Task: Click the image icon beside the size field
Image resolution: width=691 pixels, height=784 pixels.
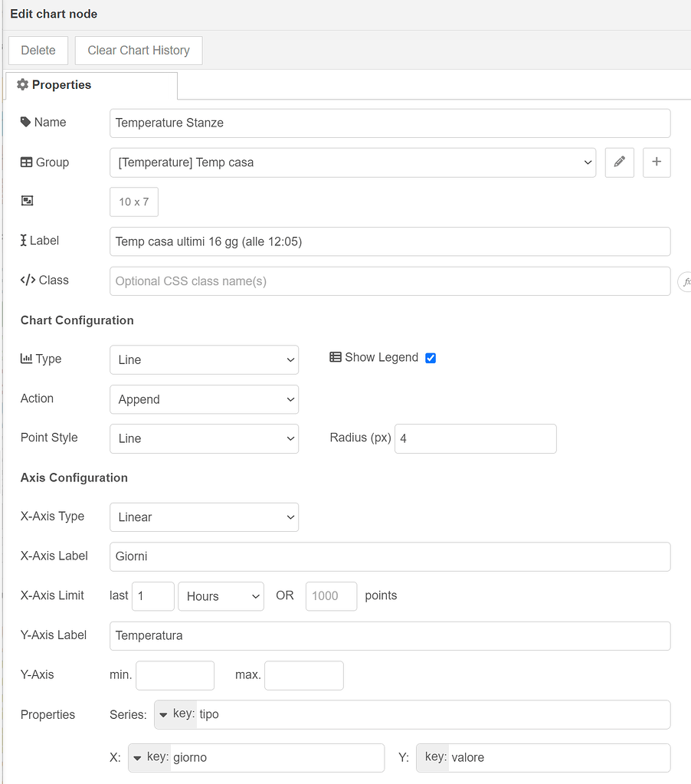Action: [25, 200]
